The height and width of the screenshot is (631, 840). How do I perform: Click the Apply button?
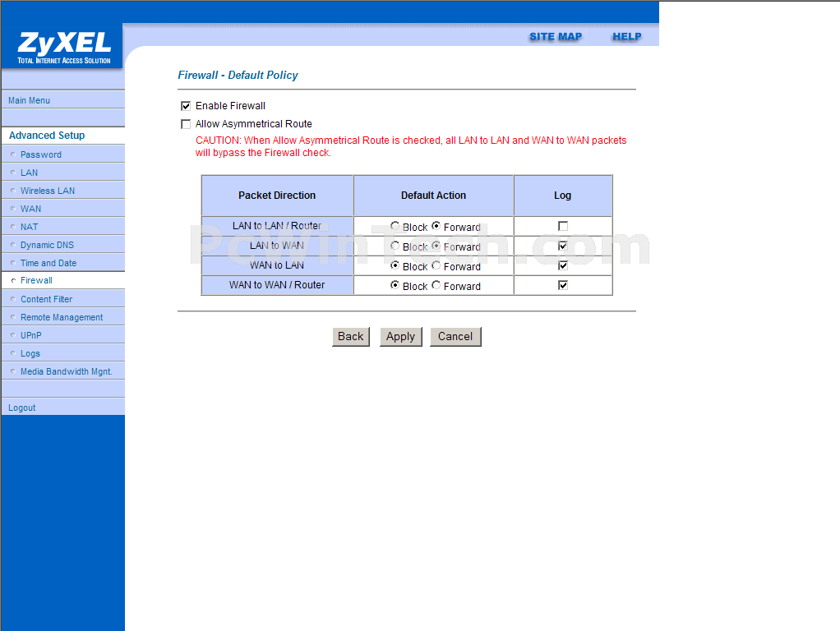tap(401, 337)
